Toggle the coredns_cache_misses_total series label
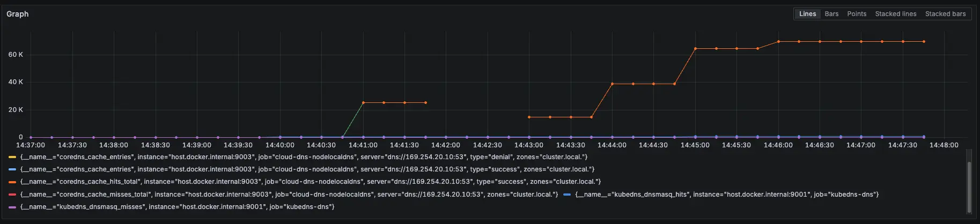 [289, 195]
